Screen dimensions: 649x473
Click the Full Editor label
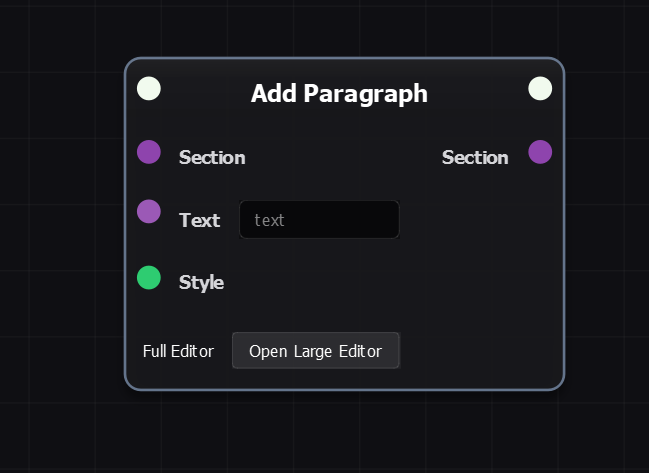point(178,351)
